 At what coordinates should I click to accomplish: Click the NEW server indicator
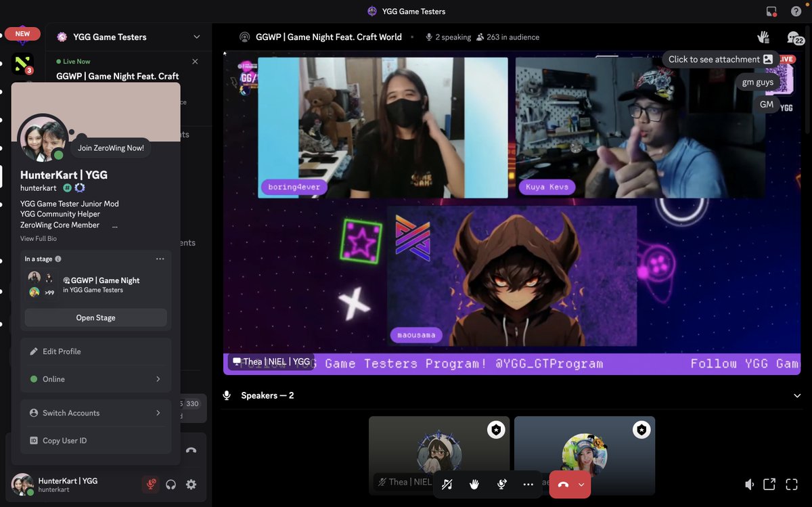coord(22,34)
